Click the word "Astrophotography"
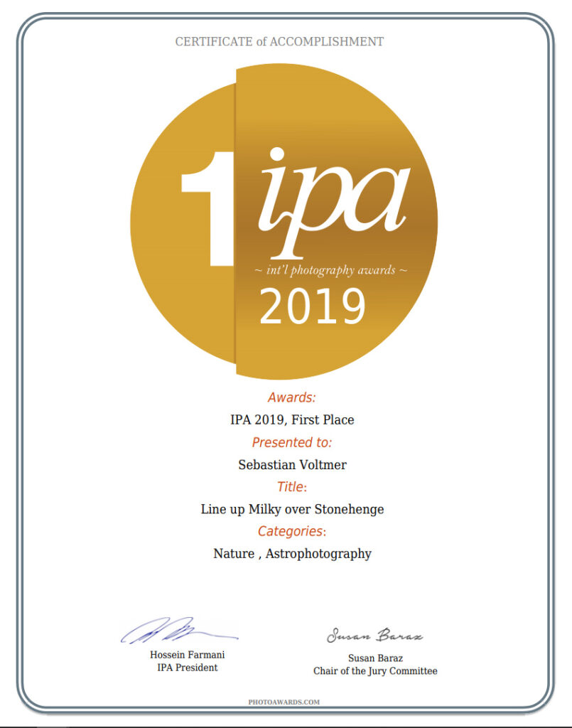The image size is (572, 728). [318, 553]
